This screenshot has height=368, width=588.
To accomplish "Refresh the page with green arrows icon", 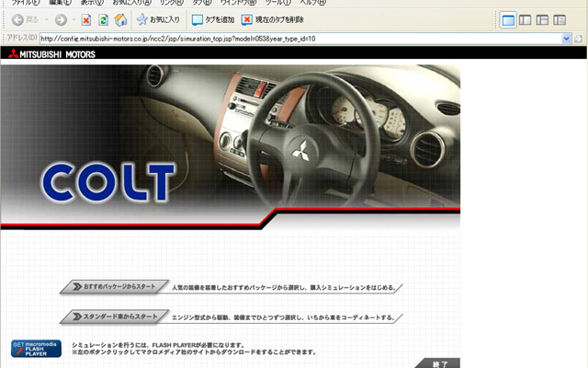I will (x=104, y=19).
